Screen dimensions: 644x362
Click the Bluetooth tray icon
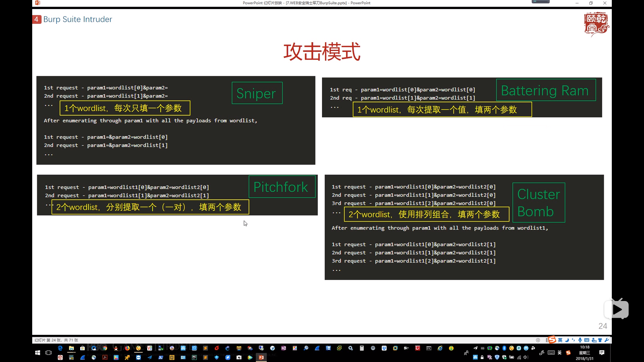(504, 348)
